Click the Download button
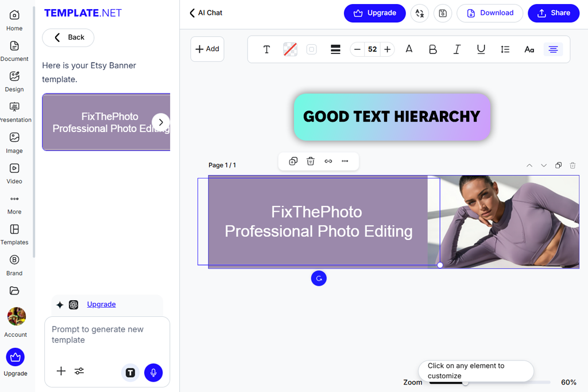The width and height of the screenshot is (588, 392). coord(490,13)
